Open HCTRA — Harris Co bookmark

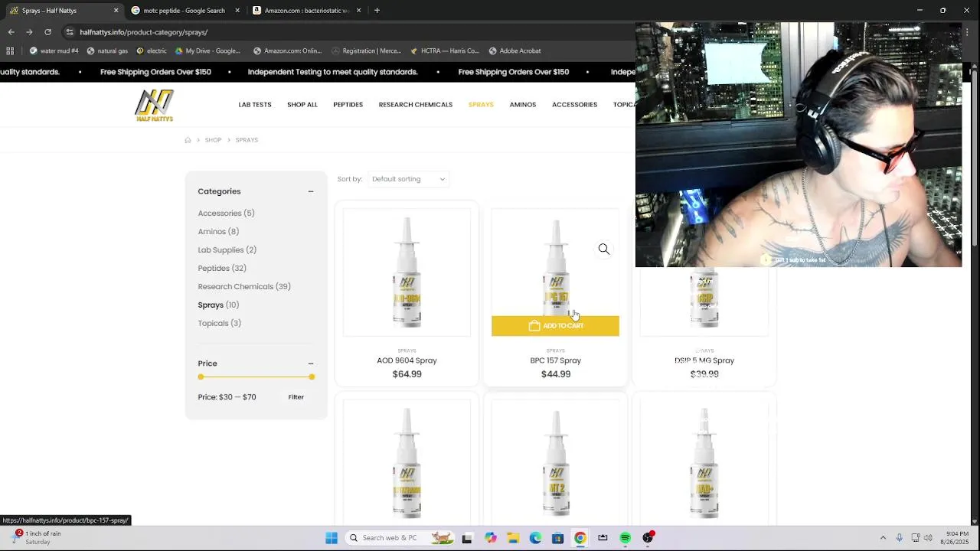[445, 51]
